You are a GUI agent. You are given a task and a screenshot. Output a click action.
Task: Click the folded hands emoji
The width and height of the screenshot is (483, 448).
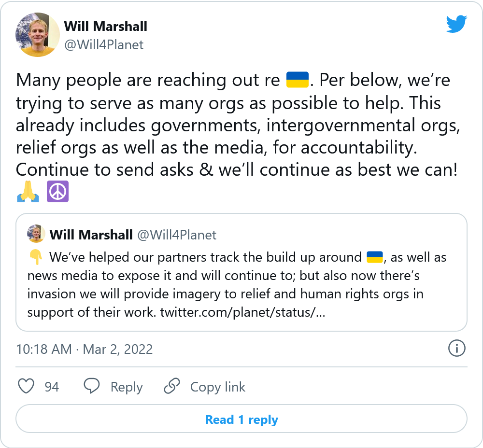pos(28,192)
